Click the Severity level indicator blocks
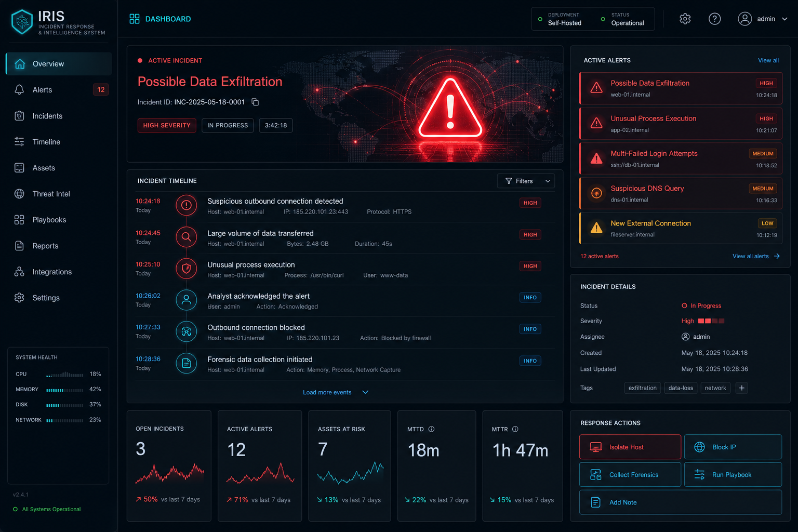The height and width of the screenshot is (532, 798). coord(711,321)
